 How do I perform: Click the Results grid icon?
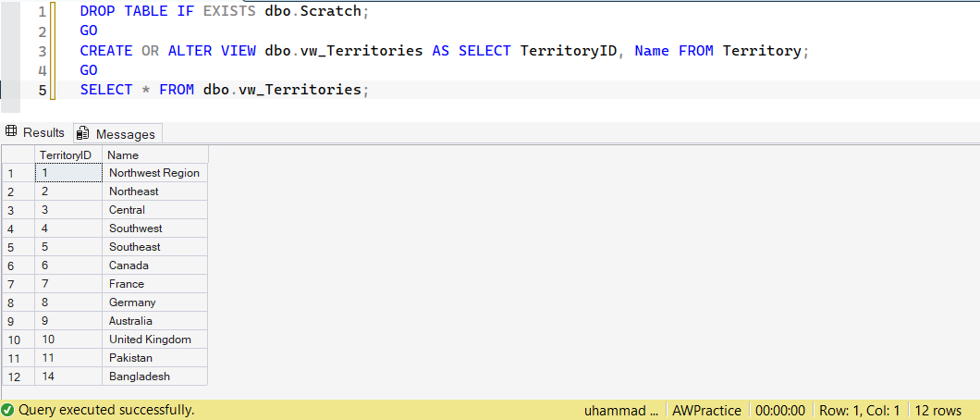point(10,132)
